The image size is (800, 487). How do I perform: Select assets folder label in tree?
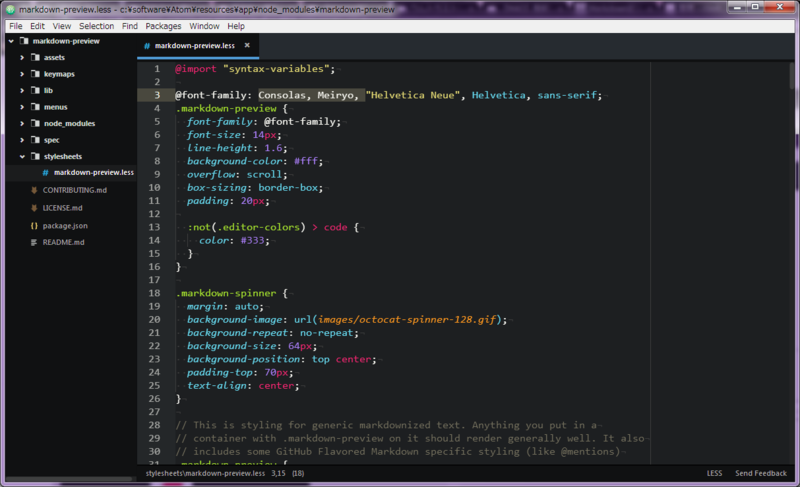[54, 58]
